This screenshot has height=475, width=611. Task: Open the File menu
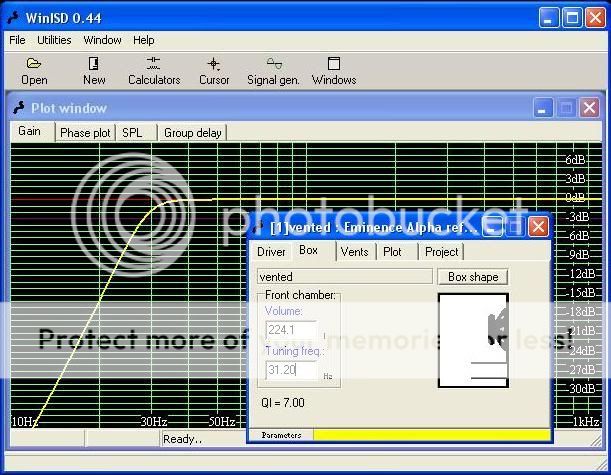point(17,40)
